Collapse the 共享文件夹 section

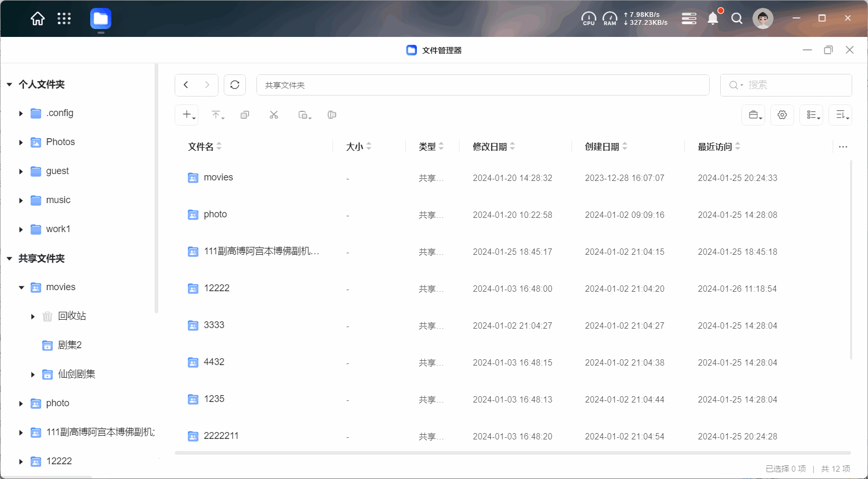9,258
